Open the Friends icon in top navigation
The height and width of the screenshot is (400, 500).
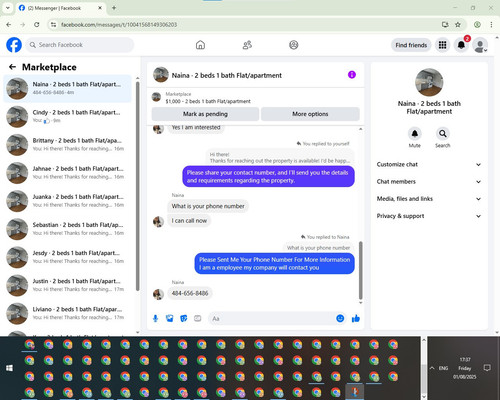point(247,45)
